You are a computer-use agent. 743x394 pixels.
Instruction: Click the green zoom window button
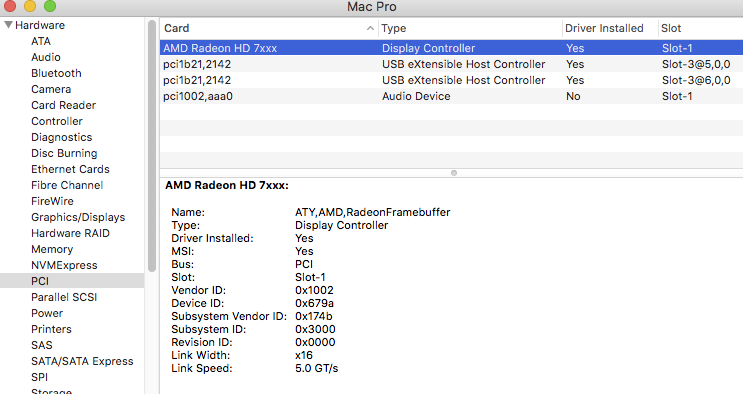tap(50, 6)
